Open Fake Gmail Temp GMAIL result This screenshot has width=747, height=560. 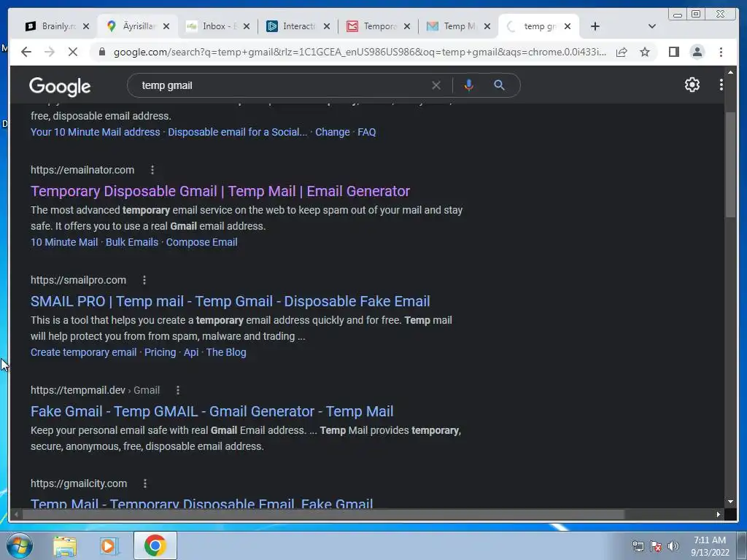[212, 411]
